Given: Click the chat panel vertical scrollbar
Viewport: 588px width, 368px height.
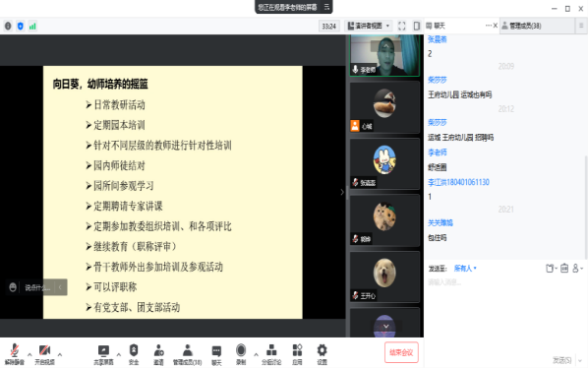Looking at the screenshot, I should tap(586, 207).
